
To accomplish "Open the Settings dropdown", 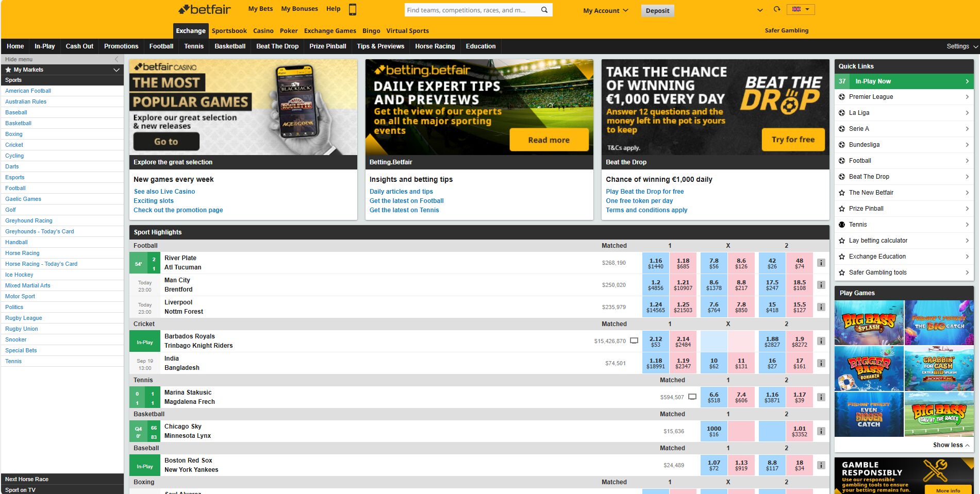I will click(962, 46).
